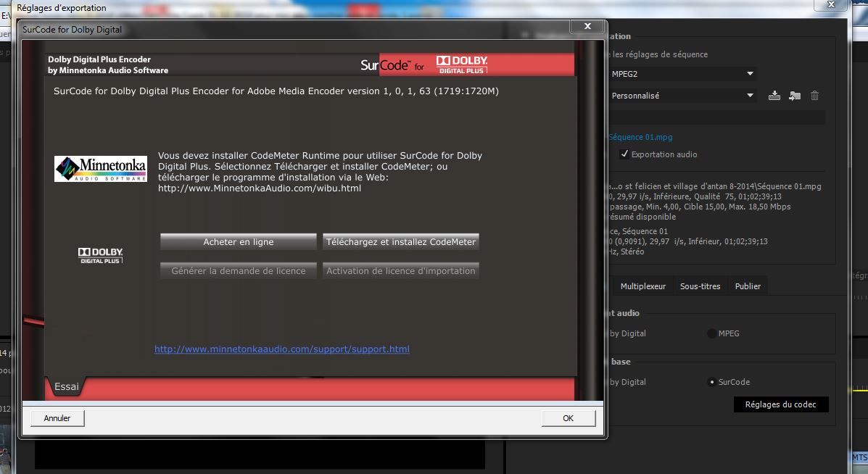Close the Réglages d'exportation window
868x474 pixels.
pyautogui.click(x=830, y=5)
